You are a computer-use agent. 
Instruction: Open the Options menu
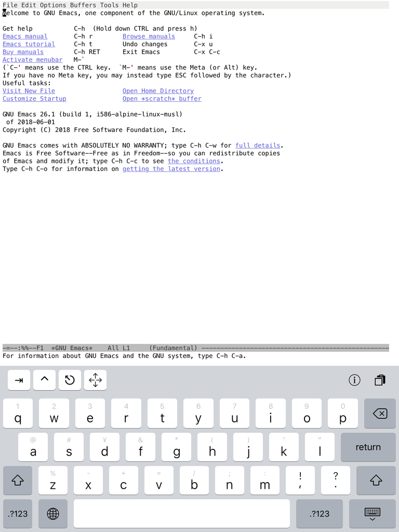(53, 5)
